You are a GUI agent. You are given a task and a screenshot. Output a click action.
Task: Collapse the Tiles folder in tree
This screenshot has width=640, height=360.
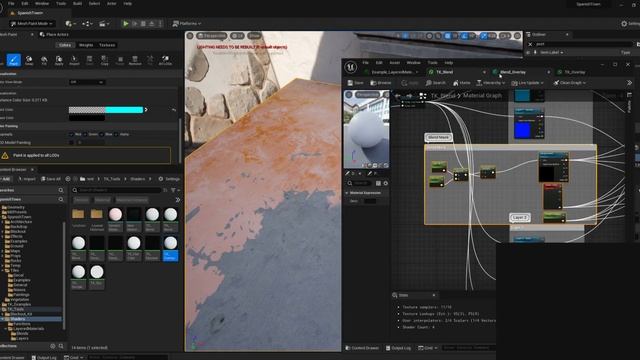pos(3,270)
